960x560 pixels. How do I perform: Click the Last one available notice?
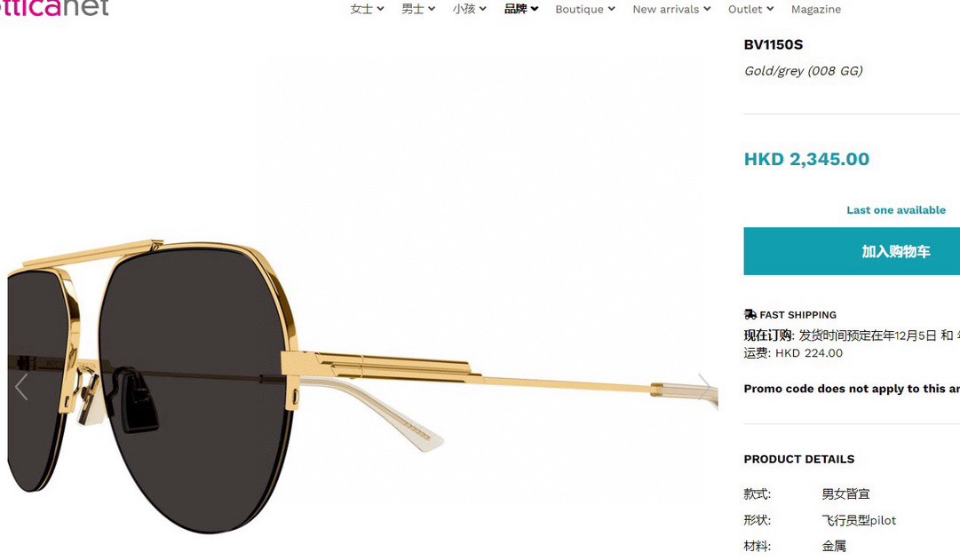click(x=896, y=210)
